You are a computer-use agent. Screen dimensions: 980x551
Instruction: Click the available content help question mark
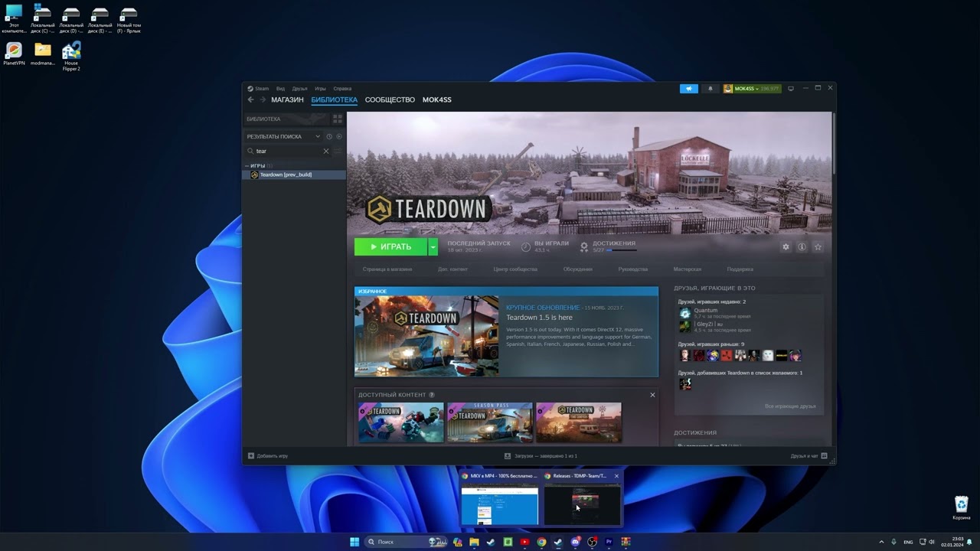pyautogui.click(x=432, y=395)
